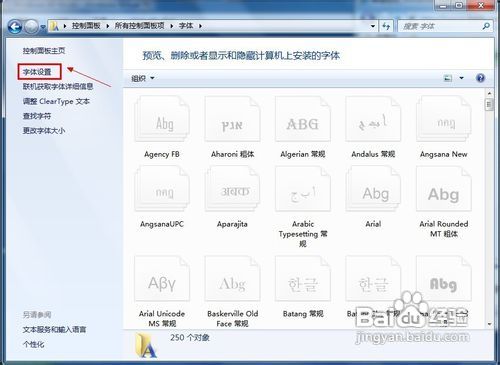500x365 pixels.
Task: Expand the chevron after 控制面板 in address bar
Action: point(108,26)
